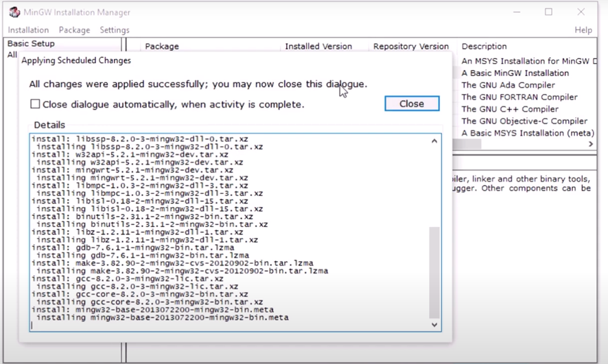
Task: Click the Description column header
Action: (x=484, y=47)
